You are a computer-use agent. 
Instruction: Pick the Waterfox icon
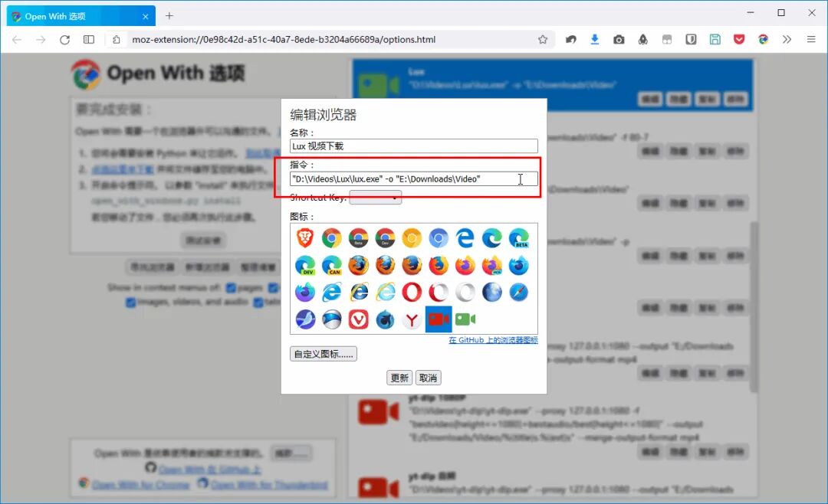pyautogui.click(x=385, y=319)
